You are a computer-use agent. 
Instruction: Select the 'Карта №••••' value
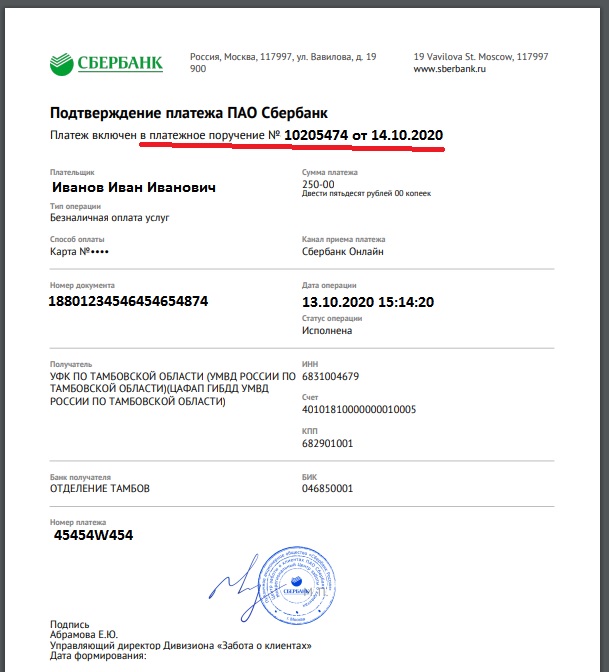tap(79, 252)
